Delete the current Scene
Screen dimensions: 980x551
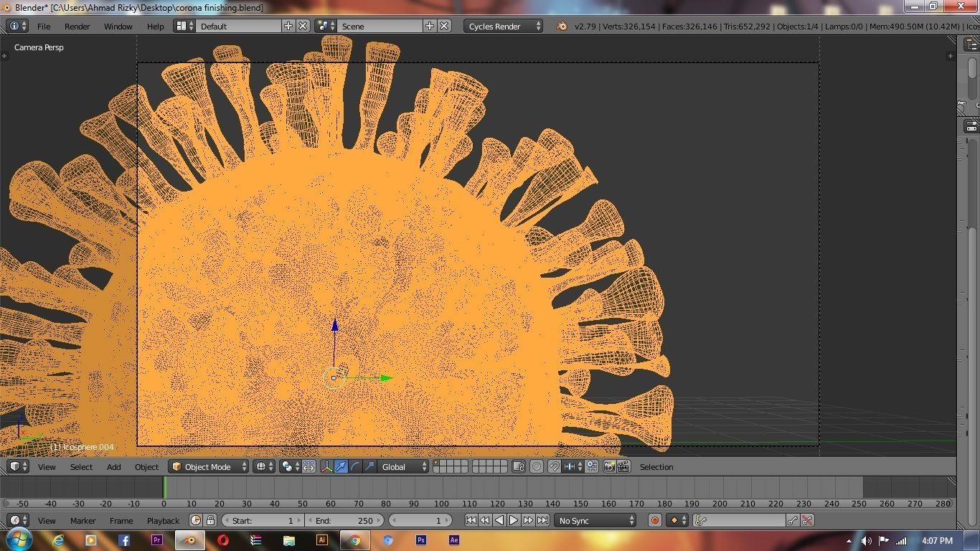(x=444, y=26)
